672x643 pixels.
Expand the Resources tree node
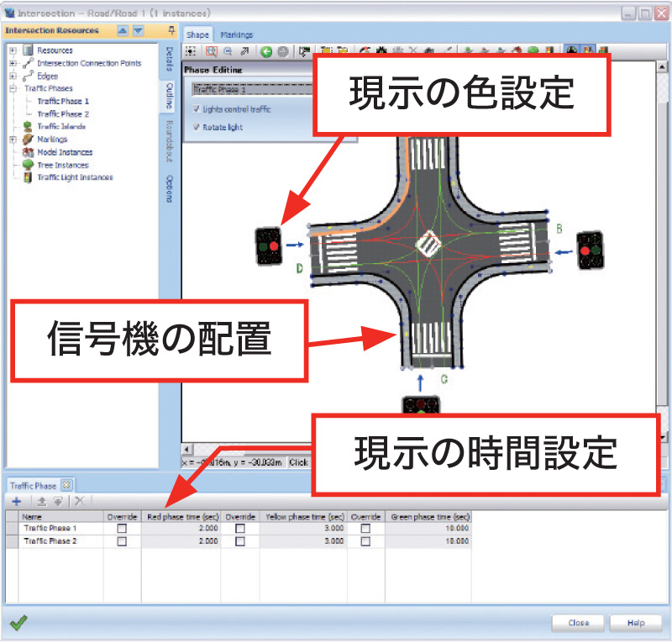tap(13, 50)
